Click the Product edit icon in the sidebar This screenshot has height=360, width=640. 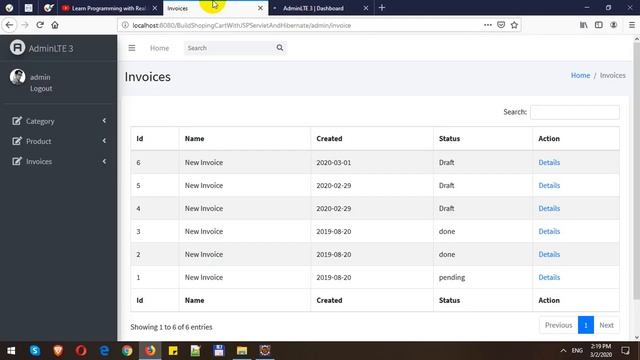(17, 141)
